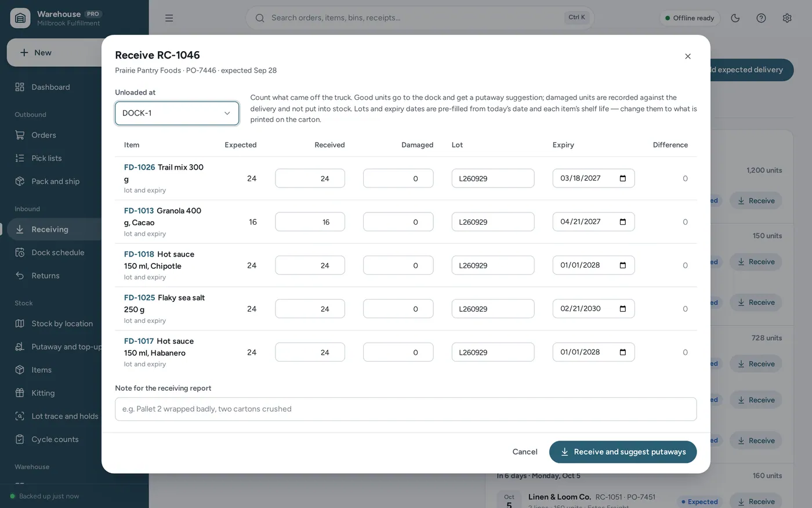Viewport: 812px width, 508px height.
Task: Open the Dashboard sidebar icon
Action: click(20, 87)
